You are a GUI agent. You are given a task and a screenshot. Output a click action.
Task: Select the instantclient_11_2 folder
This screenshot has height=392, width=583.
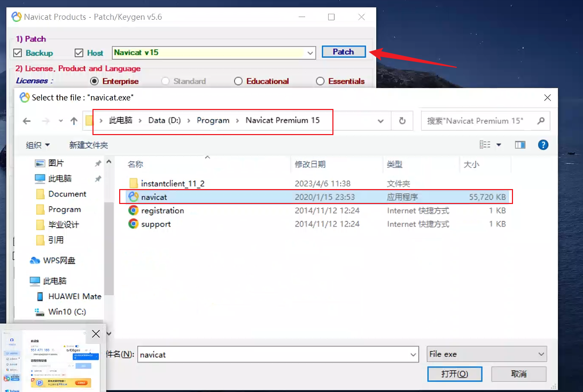point(173,183)
